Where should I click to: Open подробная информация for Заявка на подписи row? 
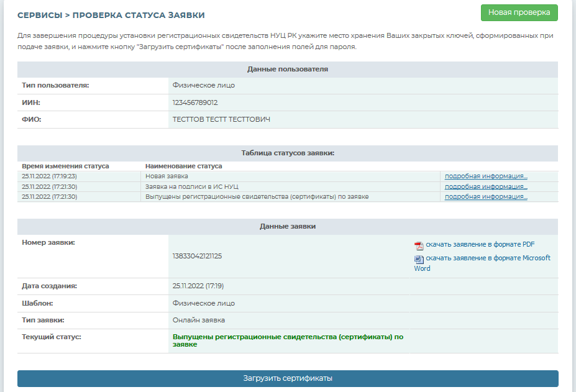(x=486, y=186)
